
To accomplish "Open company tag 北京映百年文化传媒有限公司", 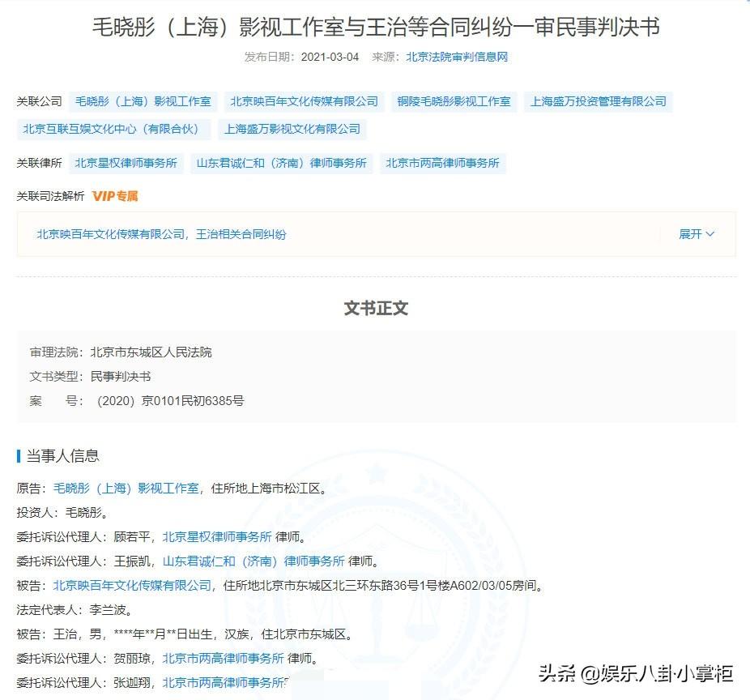I will coord(305,101).
